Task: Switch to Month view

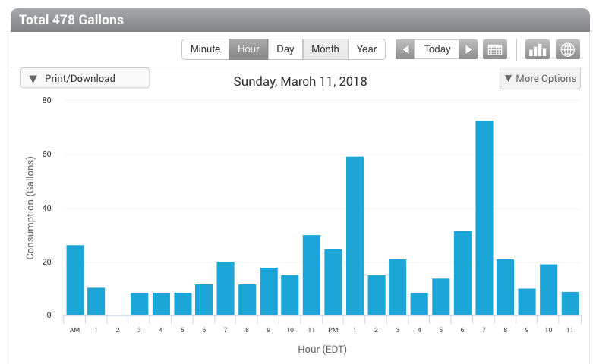Action: pos(325,49)
